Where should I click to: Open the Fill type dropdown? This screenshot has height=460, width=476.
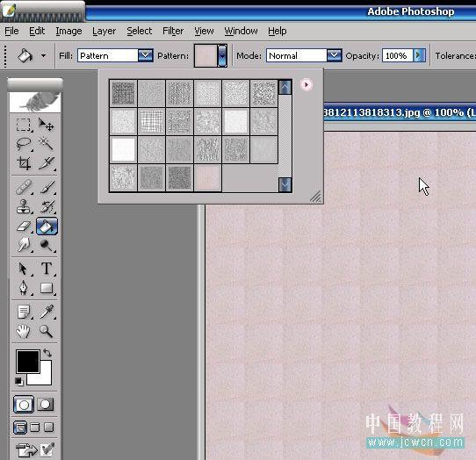(x=146, y=55)
